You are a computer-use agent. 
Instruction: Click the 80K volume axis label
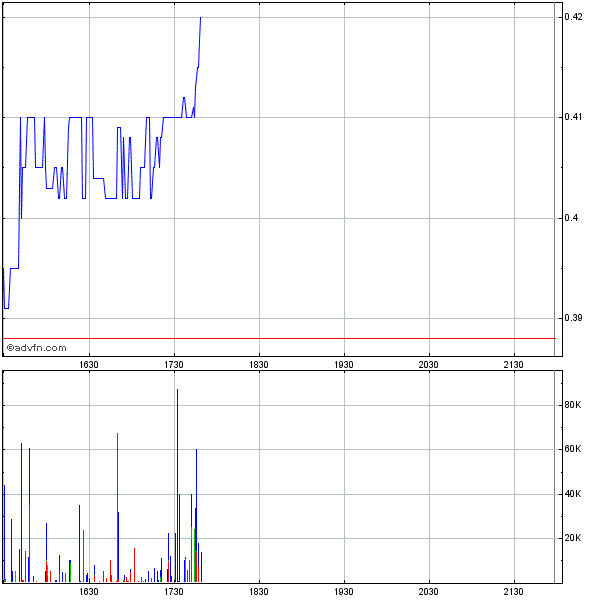point(573,405)
